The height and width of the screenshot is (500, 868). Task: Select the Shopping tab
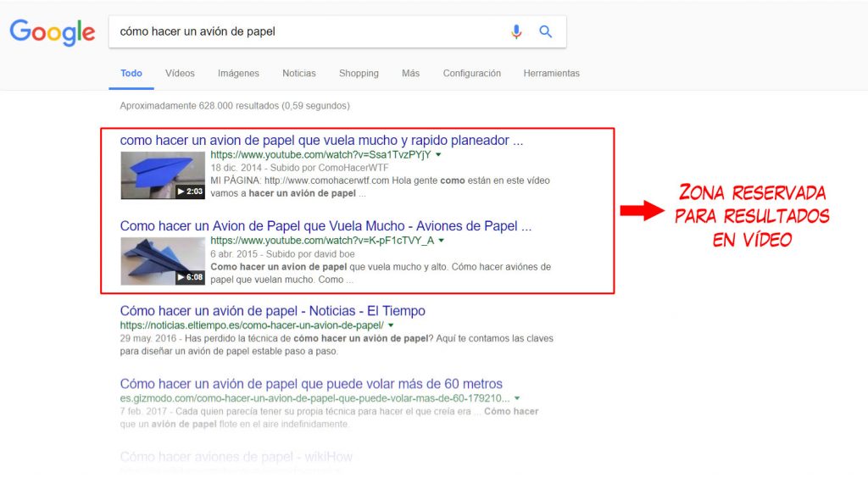(x=359, y=74)
